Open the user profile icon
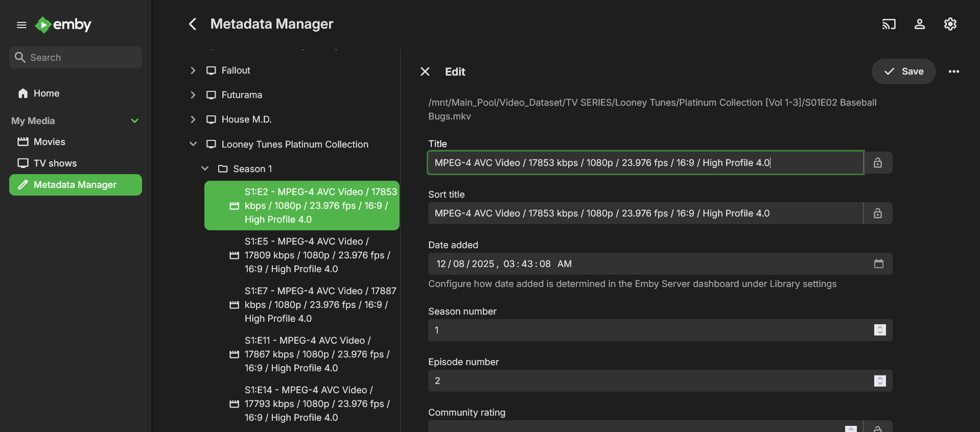Screen dimensions: 980x432 coord(919,24)
